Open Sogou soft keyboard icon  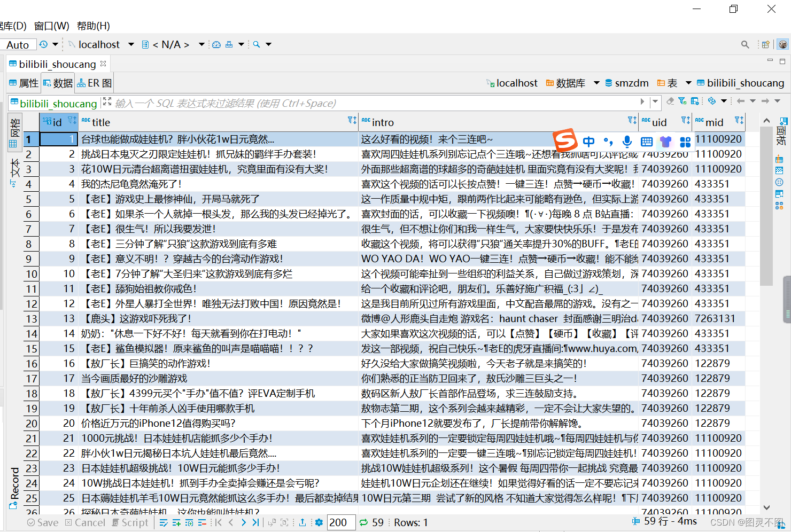tap(647, 142)
